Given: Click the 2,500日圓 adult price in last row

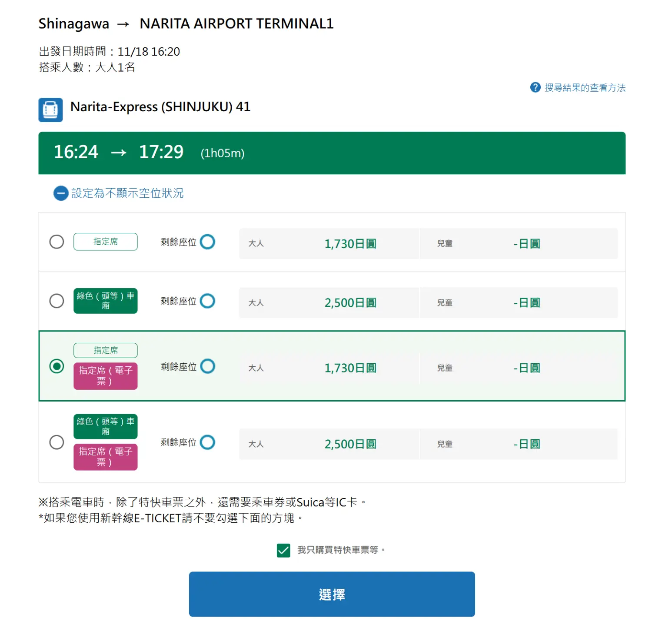Looking at the screenshot, I should tap(350, 444).
